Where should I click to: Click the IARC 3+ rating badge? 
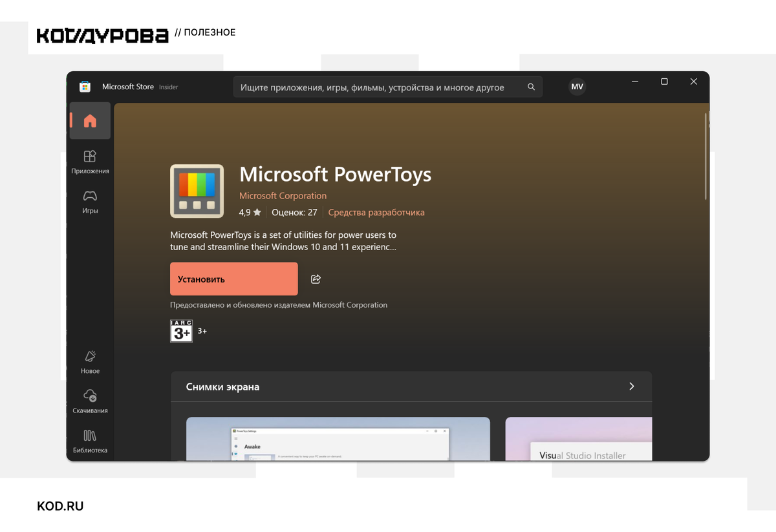181,331
